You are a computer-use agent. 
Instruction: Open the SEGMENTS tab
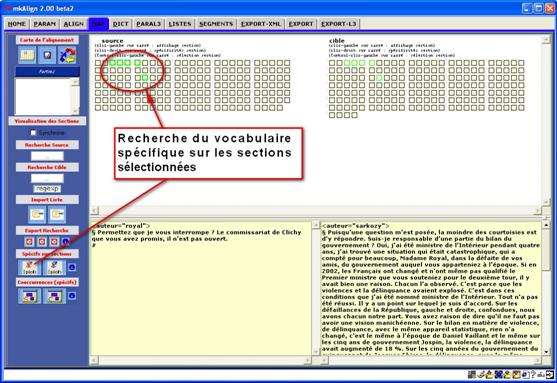pos(216,24)
